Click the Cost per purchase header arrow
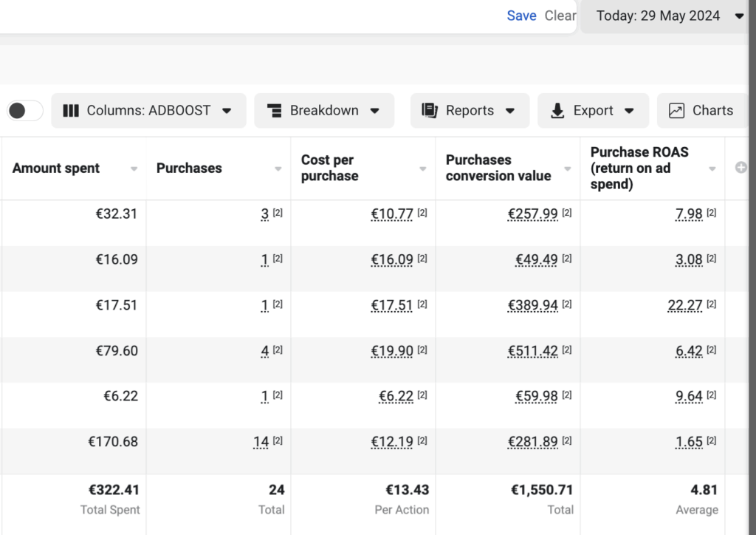This screenshot has height=535, width=756. click(x=423, y=169)
